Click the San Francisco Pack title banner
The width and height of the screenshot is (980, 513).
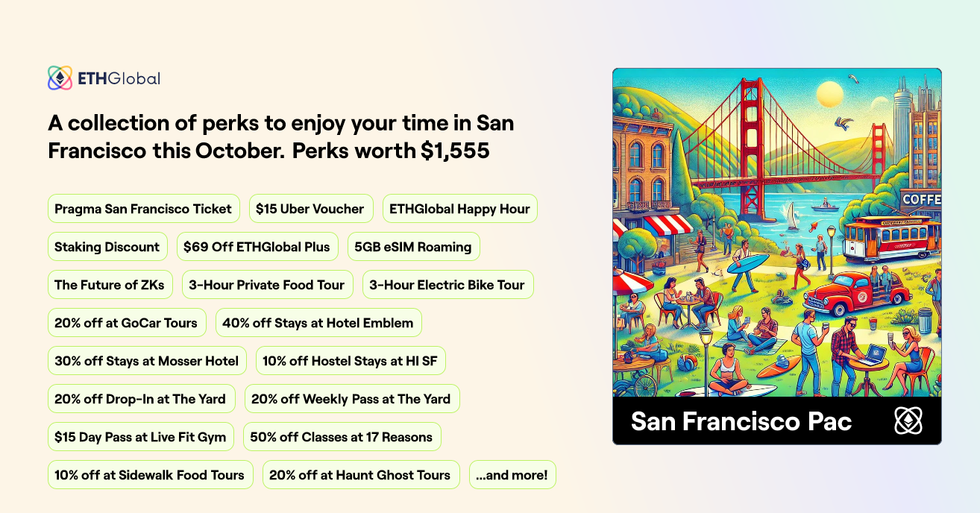coord(741,421)
